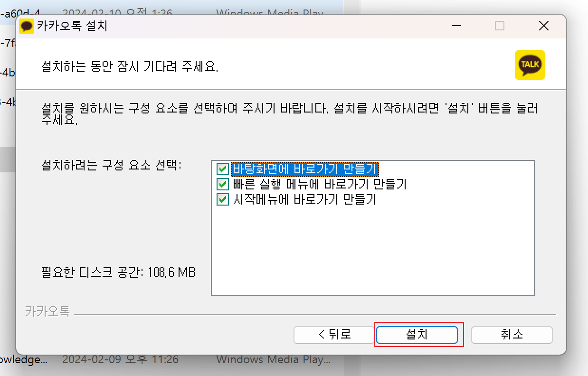Click the 2024-02-09 오후 11:26 date in background window
Screen dimensions: 588x376
click(x=121, y=360)
